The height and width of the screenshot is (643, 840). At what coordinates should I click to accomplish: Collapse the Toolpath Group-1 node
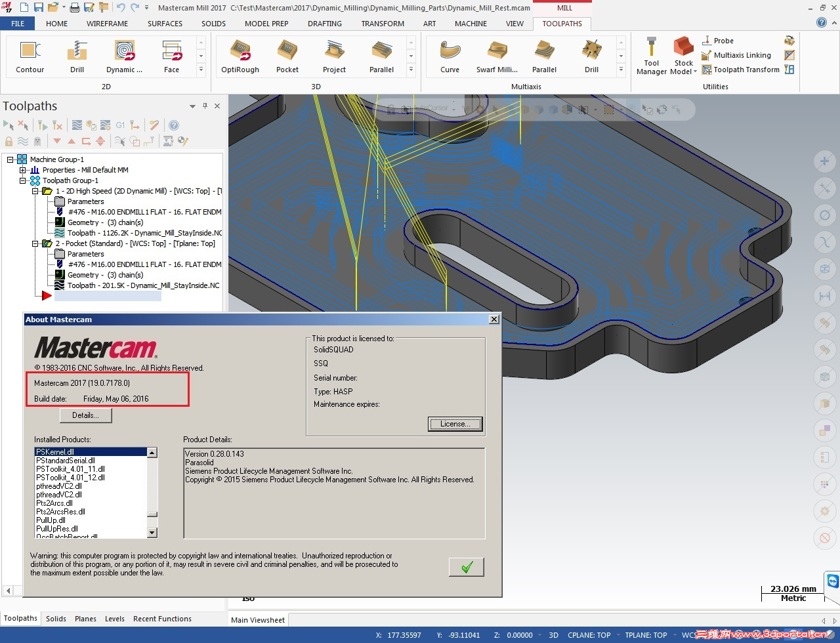coord(23,180)
